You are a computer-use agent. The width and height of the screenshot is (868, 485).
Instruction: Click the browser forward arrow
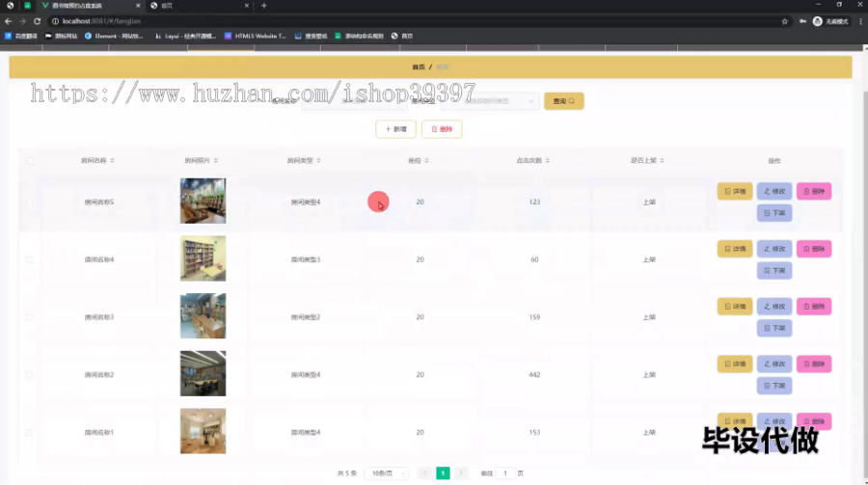pos(22,21)
